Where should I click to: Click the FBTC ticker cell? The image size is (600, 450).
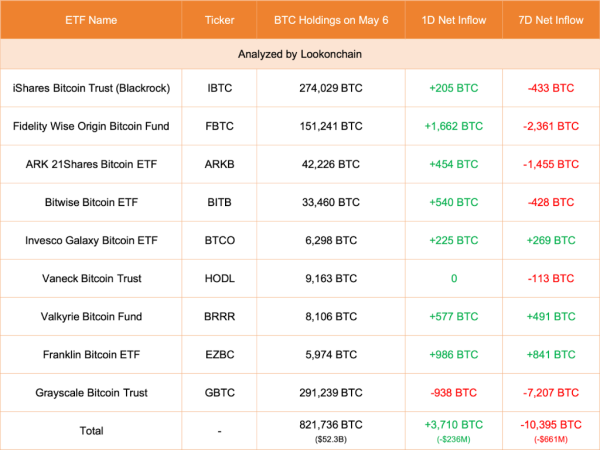click(x=220, y=127)
